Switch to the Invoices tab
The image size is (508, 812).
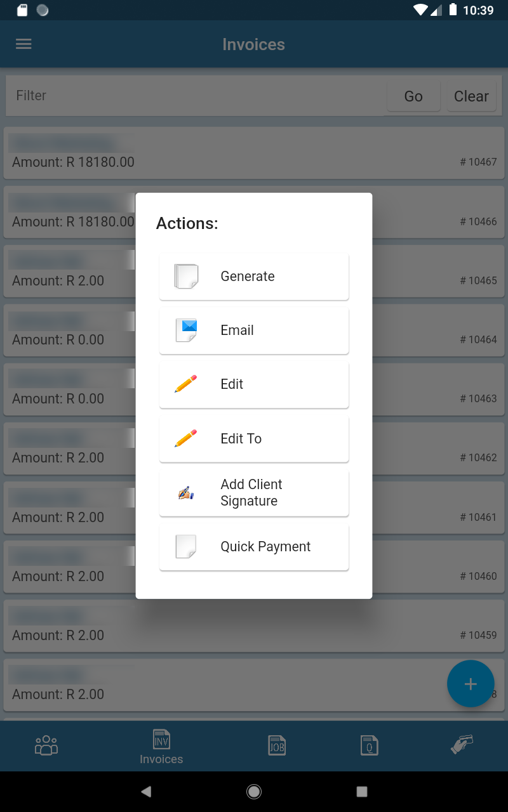pos(161,746)
